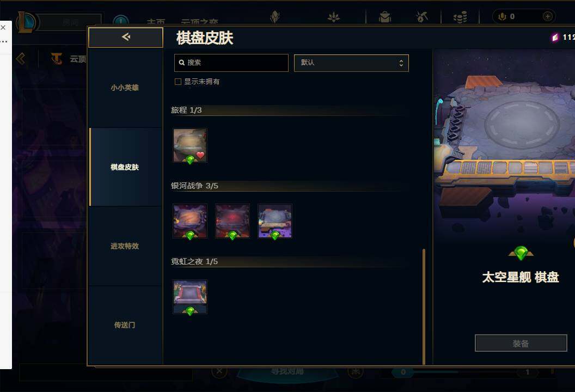Switch to the 小小英雄 tab

(x=125, y=88)
